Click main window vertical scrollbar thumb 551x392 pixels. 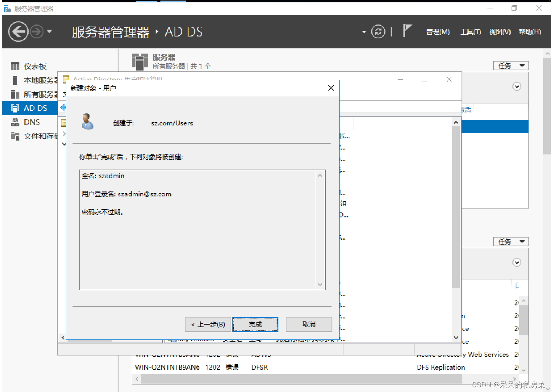547,107
